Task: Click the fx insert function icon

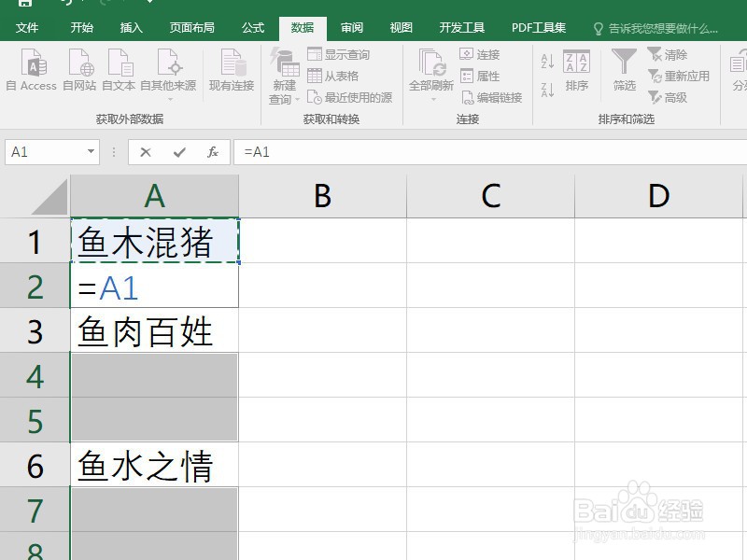Action: click(213, 152)
